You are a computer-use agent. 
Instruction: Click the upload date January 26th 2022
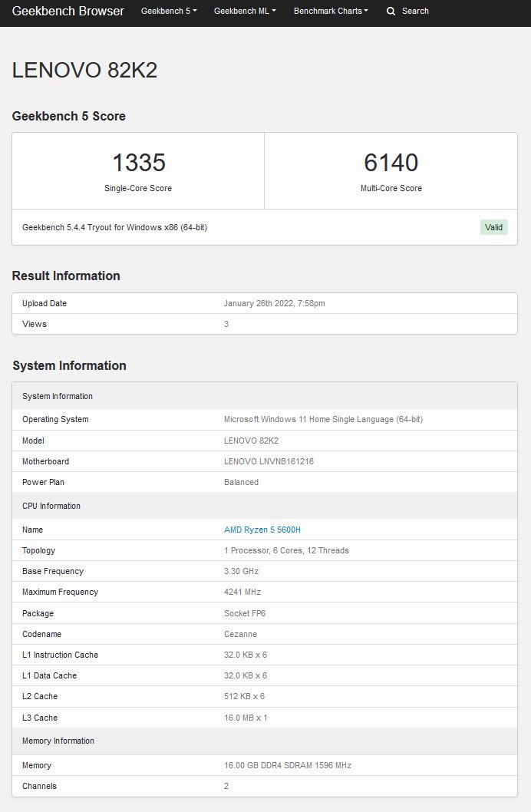click(274, 303)
